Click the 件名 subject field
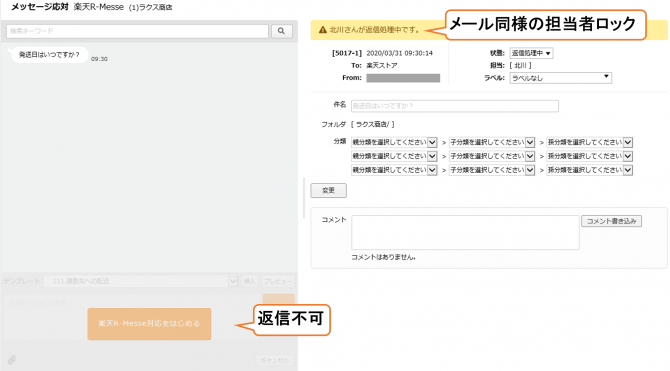Screen dimensions: 670x371 click(455, 106)
